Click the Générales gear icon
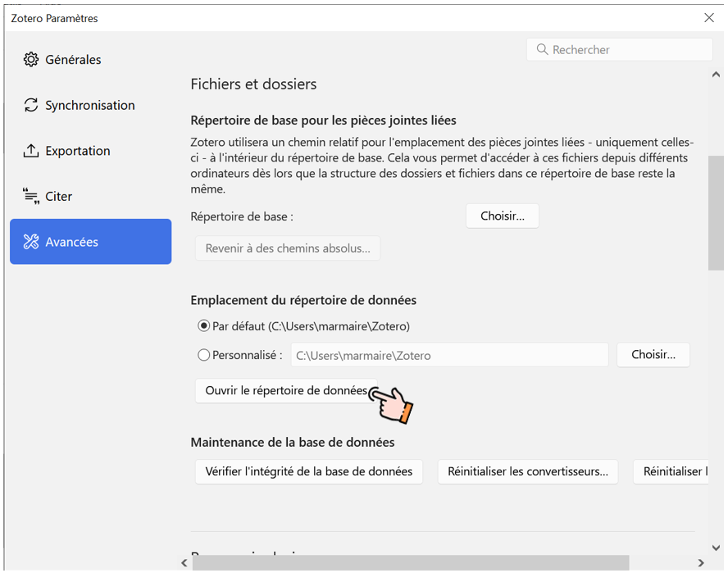Image resolution: width=728 pixels, height=573 pixels. click(31, 60)
